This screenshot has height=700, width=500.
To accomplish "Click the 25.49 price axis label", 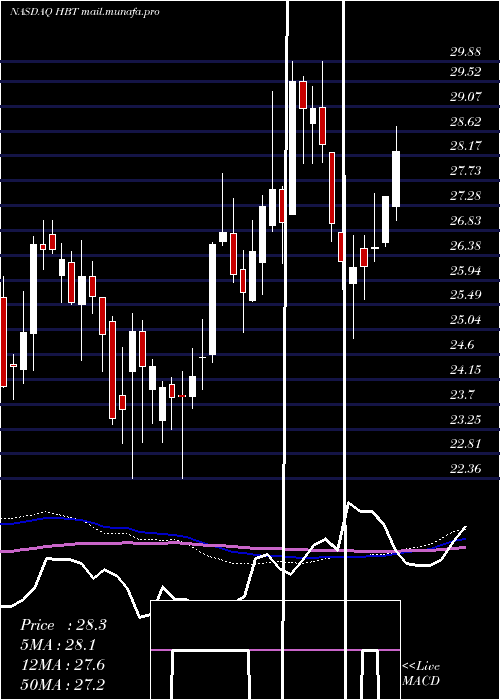I will [466, 295].
